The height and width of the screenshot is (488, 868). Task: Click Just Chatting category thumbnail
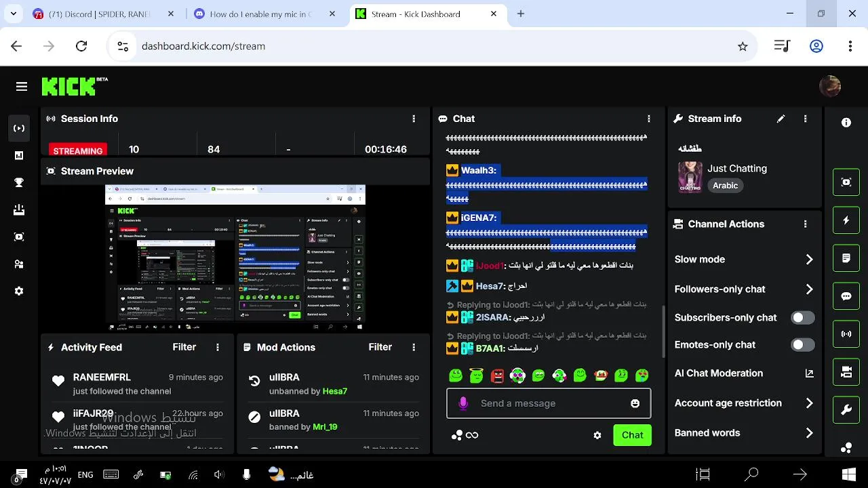click(690, 177)
